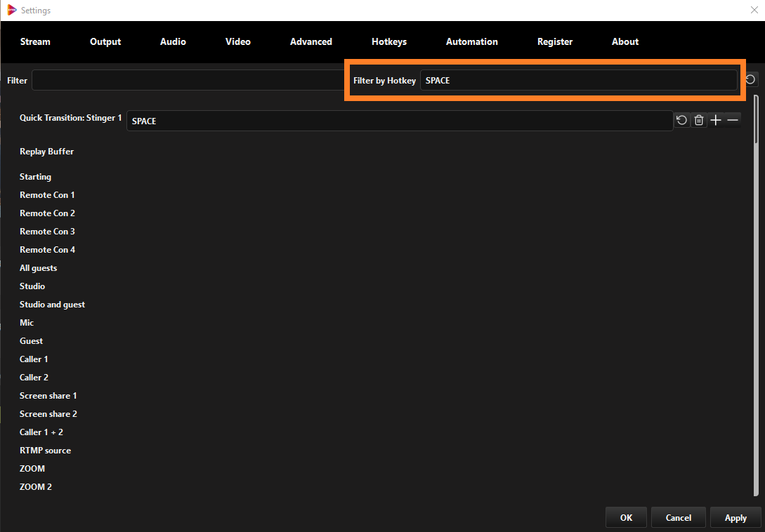Click the ZOOM 2 entry
Image resolution: width=765 pixels, height=532 pixels.
[36, 486]
